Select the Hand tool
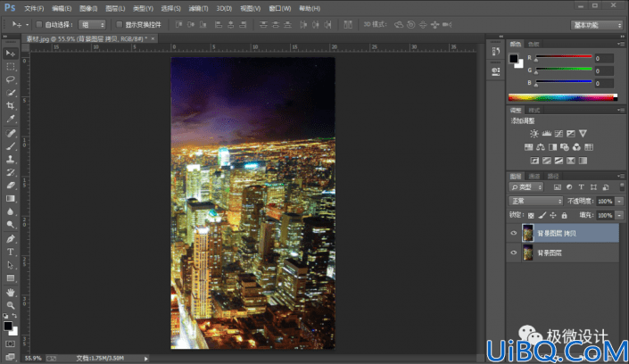629x364 pixels. pyautogui.click(x=11, y=293)
